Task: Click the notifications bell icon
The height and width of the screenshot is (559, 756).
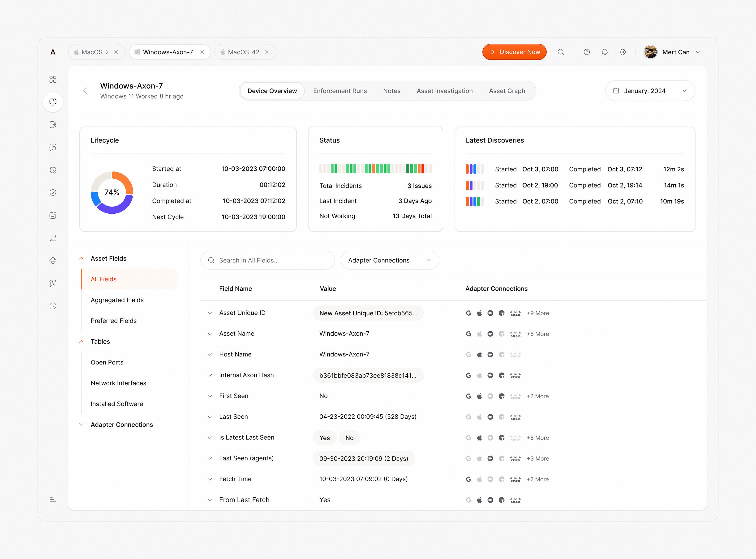Action: (605, 52)
